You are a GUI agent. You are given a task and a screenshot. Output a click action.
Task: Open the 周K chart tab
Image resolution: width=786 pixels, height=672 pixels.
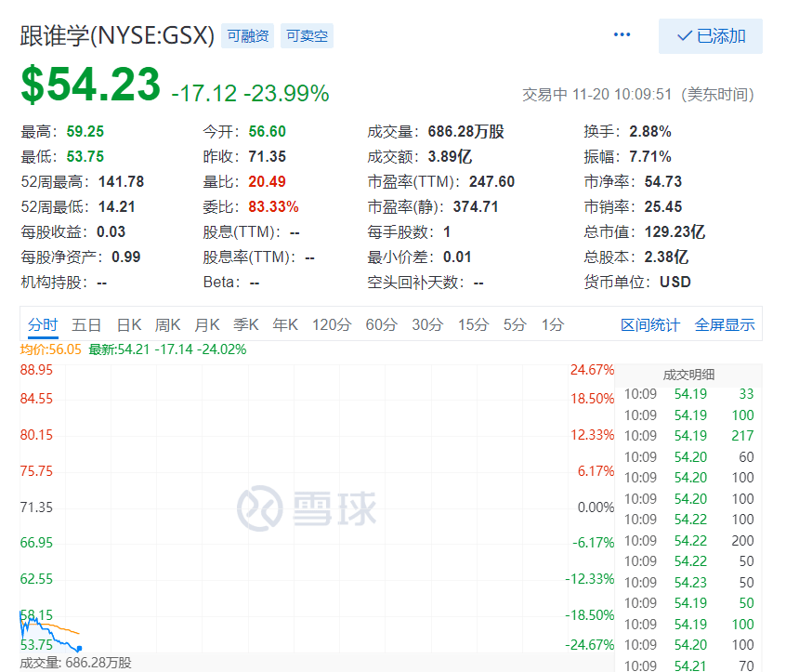tap(167, 325)
